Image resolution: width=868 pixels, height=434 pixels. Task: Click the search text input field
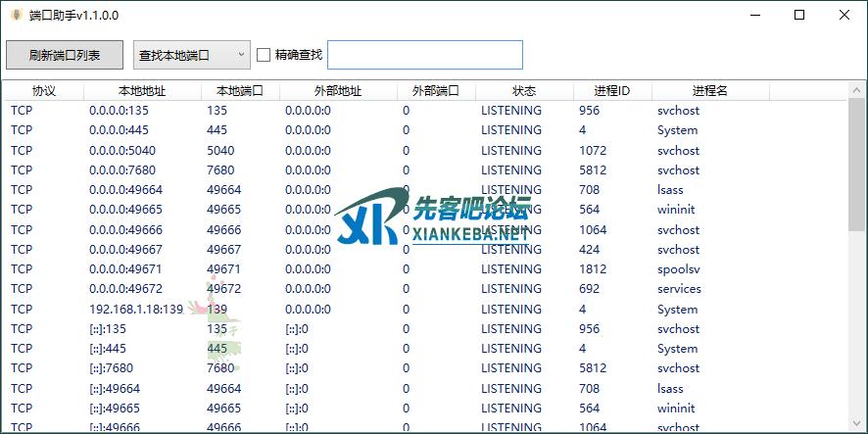click(424, 55)
